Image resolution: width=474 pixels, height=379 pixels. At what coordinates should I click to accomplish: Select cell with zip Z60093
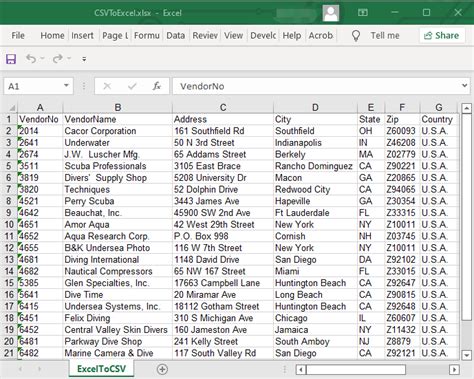(x=402, y=131)
